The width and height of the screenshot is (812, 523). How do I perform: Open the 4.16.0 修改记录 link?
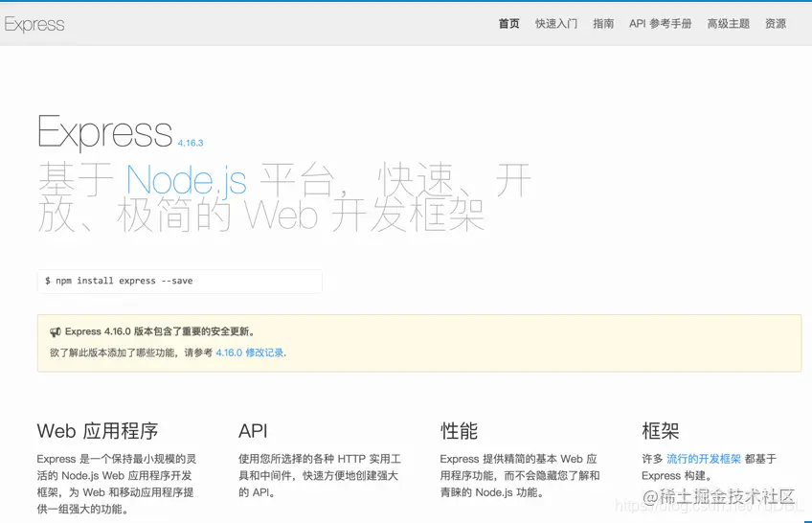point(250,352)
